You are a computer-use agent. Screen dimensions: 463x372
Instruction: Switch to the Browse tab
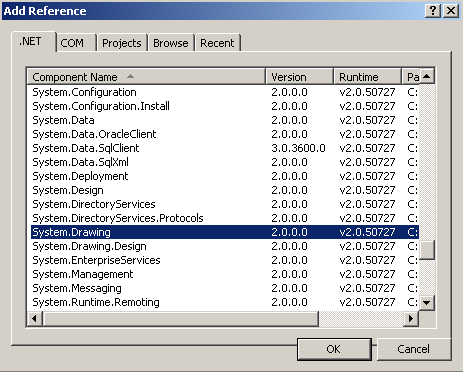[x=171, y=43]
